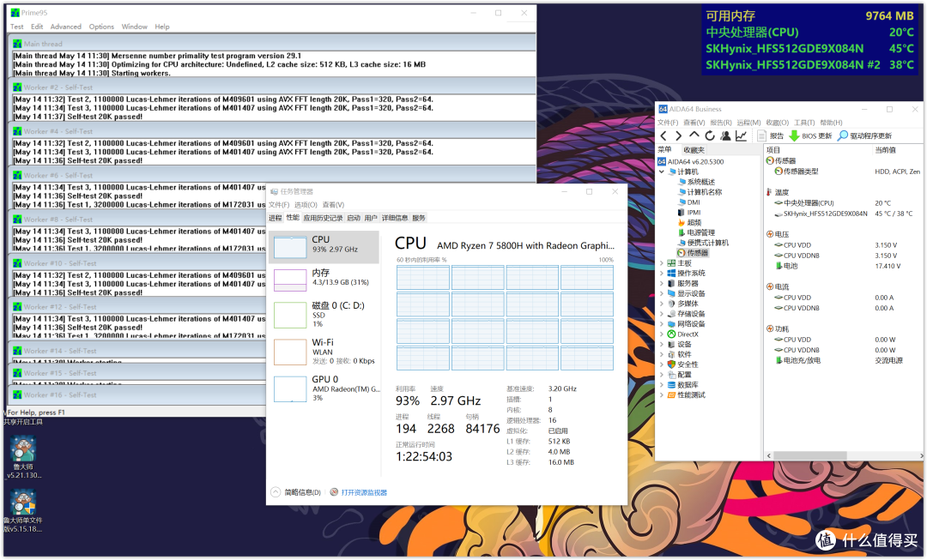The height and width of the screenshot is (560, 927).
Task: Refresh the AIDA64 sensor page
Action: (x=710, y=135)
